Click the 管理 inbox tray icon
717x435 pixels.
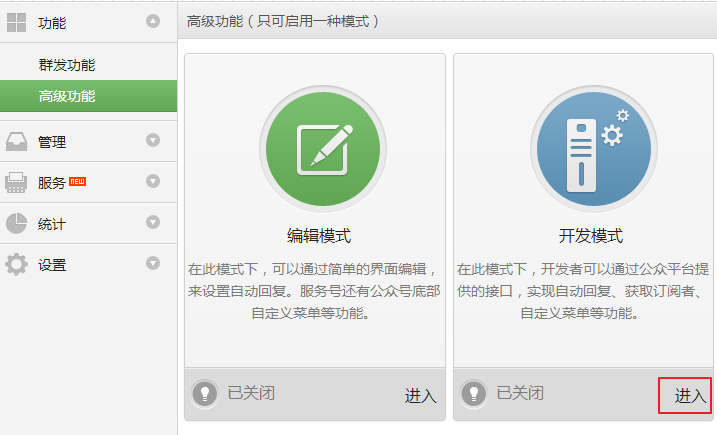click(17, 141)
